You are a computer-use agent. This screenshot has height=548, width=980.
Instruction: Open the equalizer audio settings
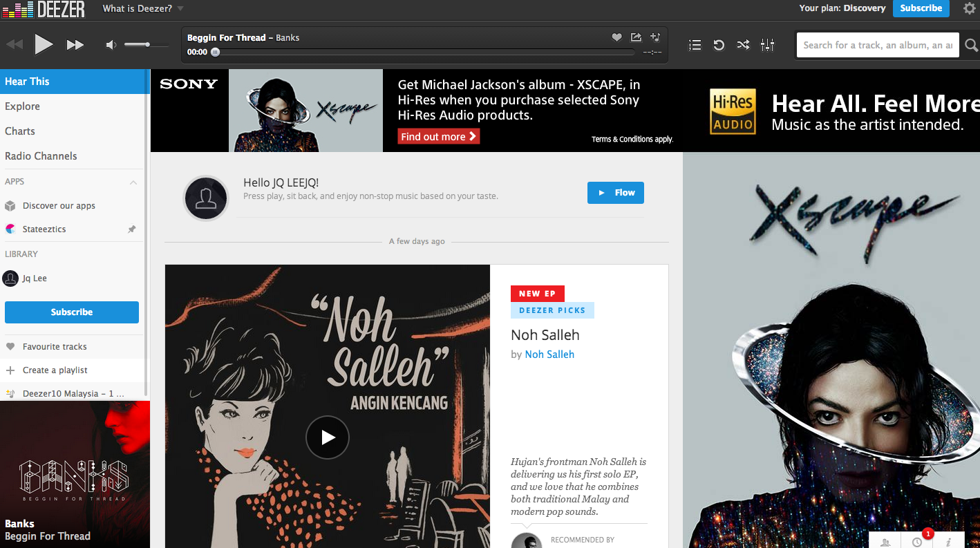(x=767, y=45)
